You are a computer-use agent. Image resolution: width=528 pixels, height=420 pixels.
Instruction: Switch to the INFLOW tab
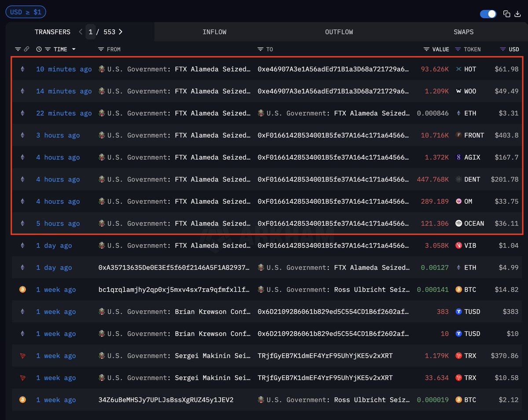(214, 32)
